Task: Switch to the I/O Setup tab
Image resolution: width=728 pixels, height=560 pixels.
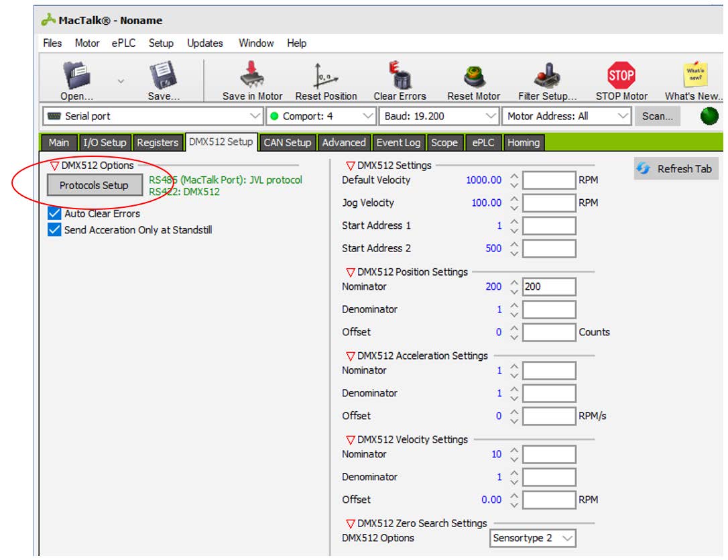Action: [x=105, y=143]
